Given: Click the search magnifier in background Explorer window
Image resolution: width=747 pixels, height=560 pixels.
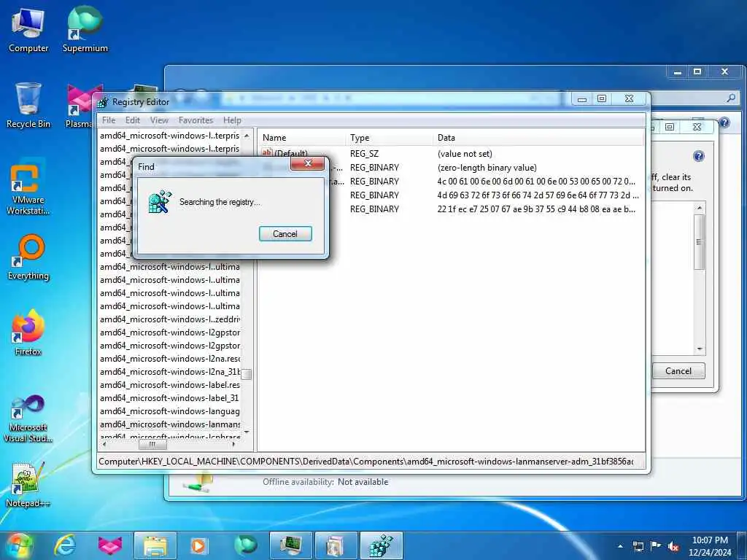Looking at the screenshot, I should (x=731, y=98).
